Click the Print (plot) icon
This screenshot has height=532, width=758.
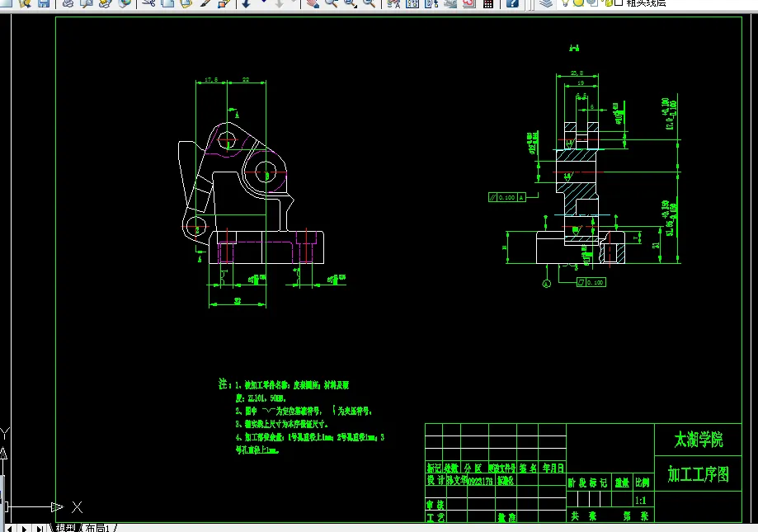68,3
